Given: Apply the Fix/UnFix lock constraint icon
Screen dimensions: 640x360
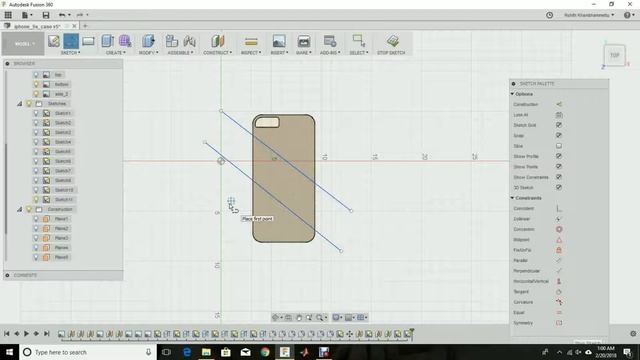Looking at the screenshot, I should (x=559, y=250).
